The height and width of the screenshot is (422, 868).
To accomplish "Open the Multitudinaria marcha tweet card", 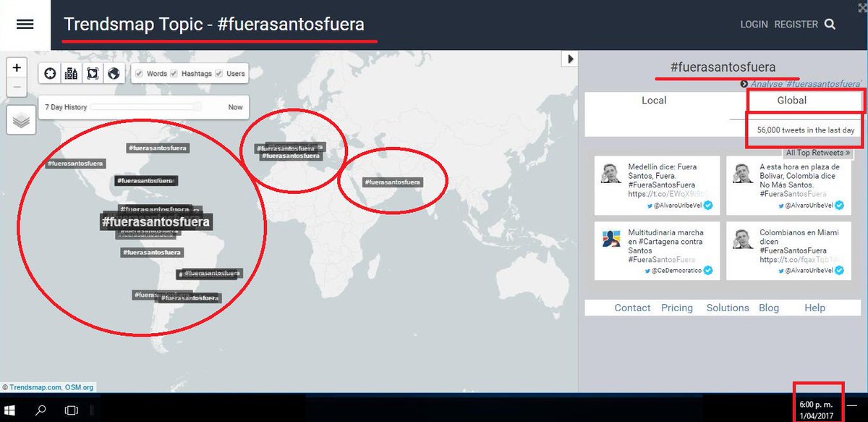I will click(x=657, y=250).
